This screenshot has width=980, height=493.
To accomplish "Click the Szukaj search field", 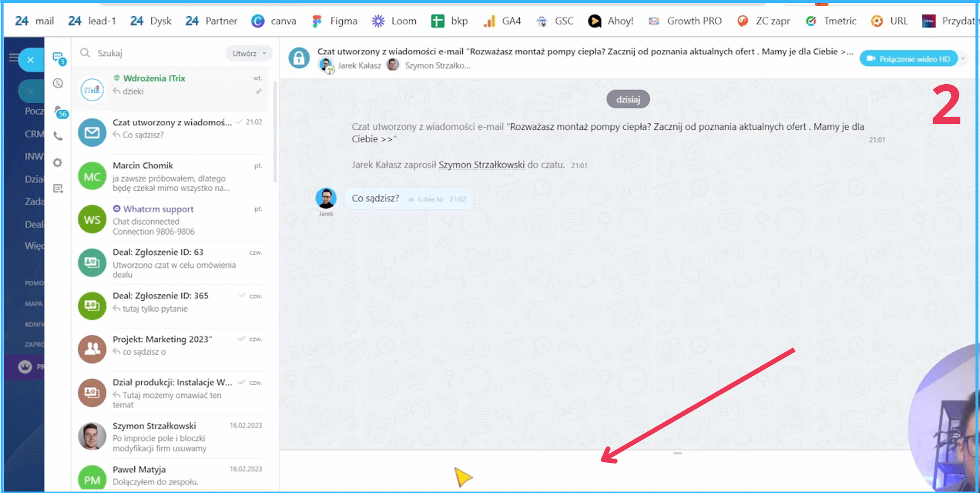I will pyautogui.click(x=153, y=53).
